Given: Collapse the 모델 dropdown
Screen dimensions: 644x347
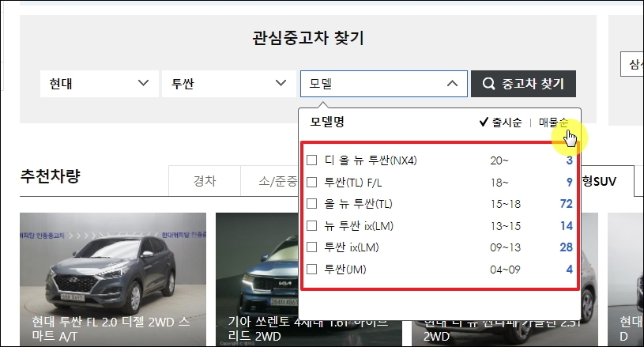Looking at the screenshot, I should point(383,84).
